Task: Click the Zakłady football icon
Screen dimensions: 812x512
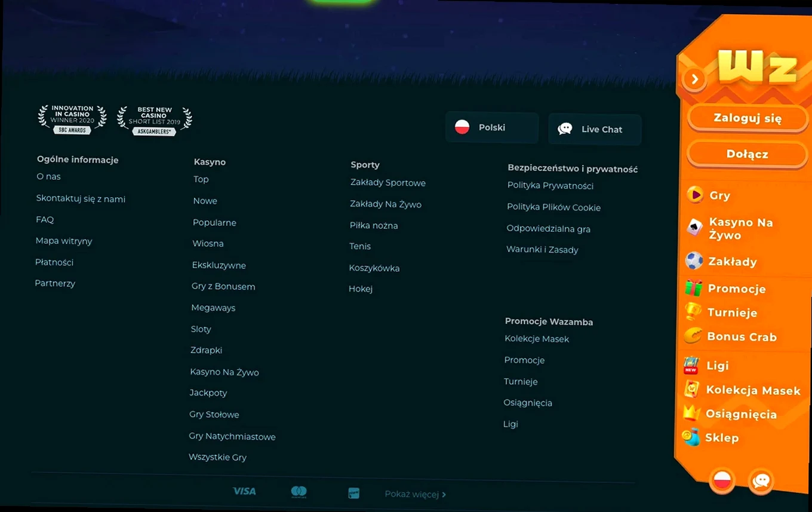Action: point(694,261)
